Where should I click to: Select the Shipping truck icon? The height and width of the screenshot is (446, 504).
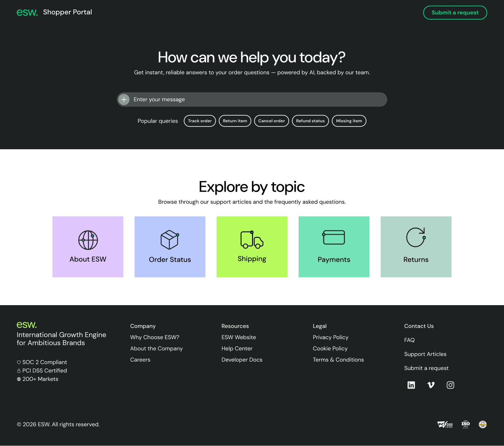tap(252, 240)
